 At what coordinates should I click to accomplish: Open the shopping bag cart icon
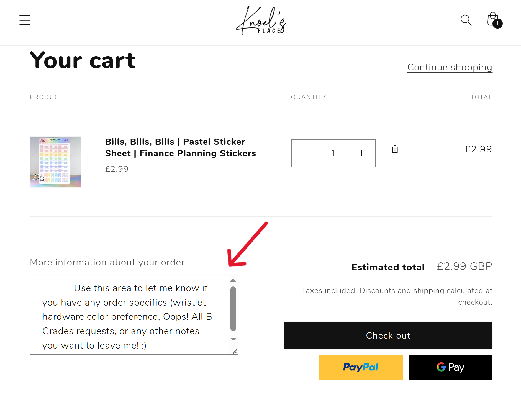click(x=494, y=20)
